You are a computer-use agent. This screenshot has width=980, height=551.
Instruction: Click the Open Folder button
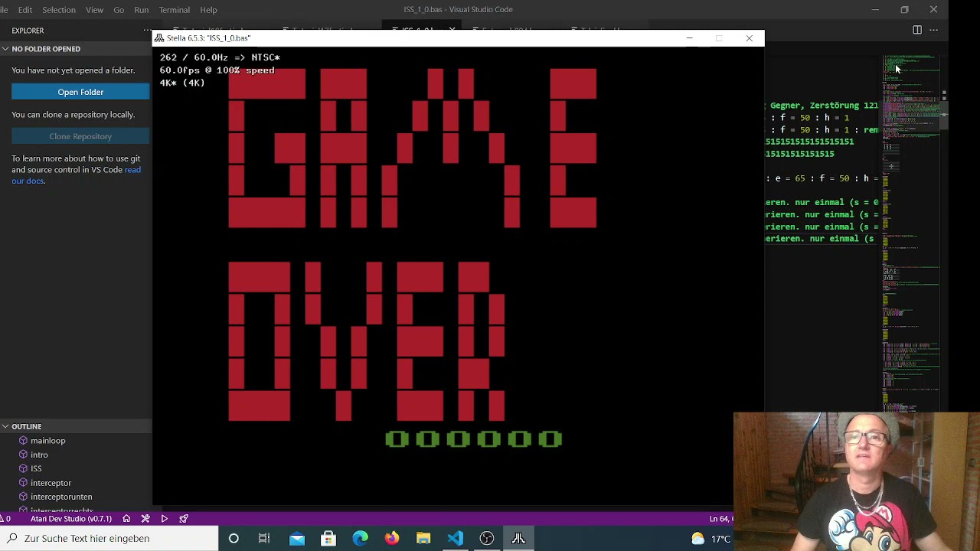80,92
